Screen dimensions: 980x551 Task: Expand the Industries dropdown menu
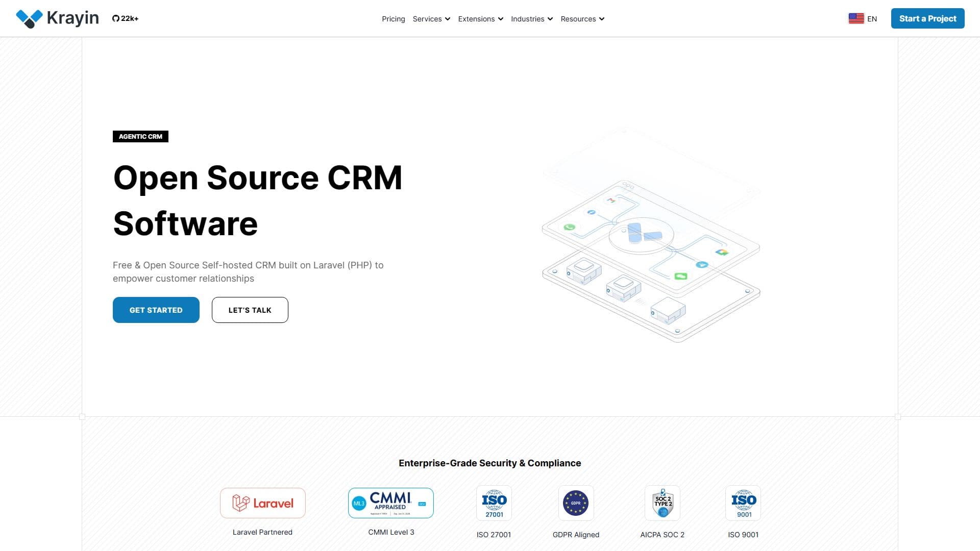(x=531, y=19)
